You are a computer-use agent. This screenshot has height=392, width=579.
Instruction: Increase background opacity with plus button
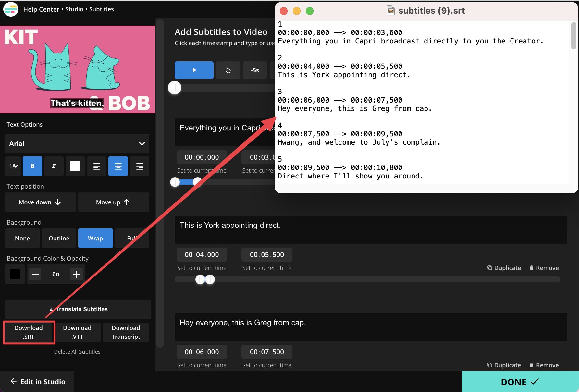pos(76,274)
